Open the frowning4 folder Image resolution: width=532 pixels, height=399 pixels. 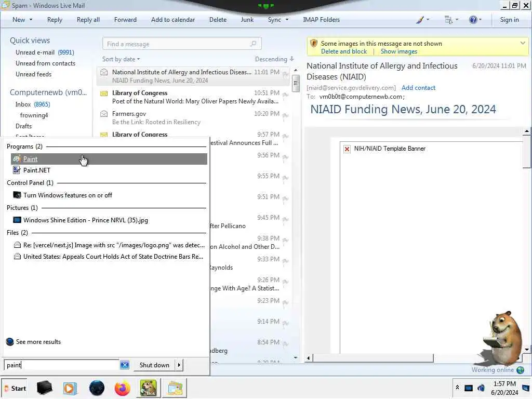coord(34,115)
